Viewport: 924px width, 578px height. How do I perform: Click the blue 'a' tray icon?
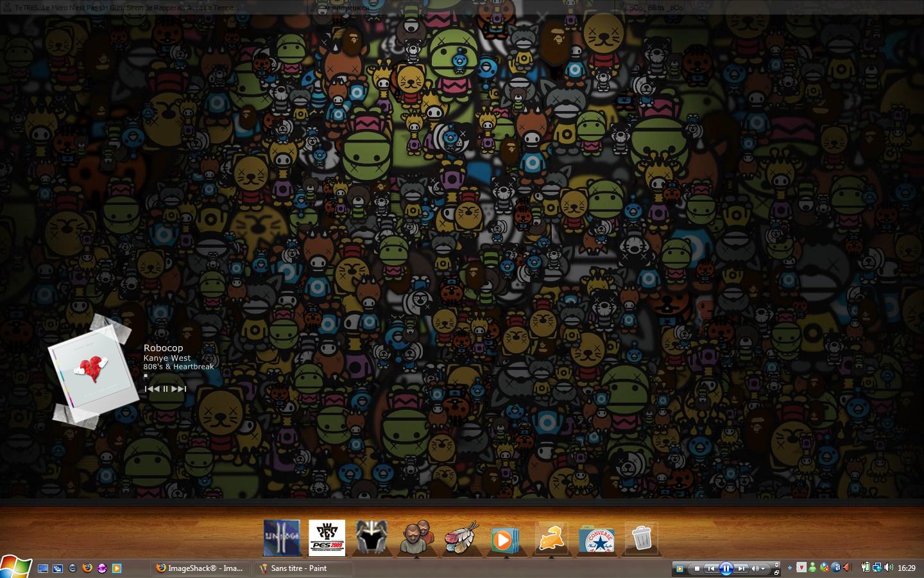pyautogui.click(x=835, y=568)
